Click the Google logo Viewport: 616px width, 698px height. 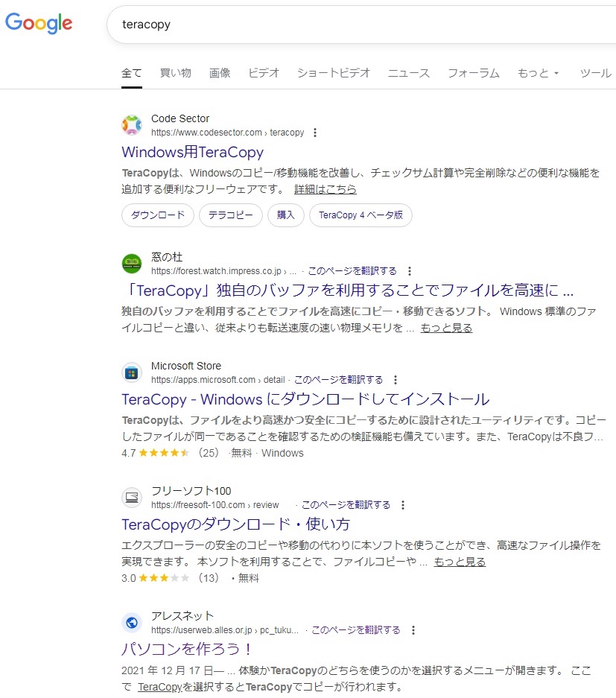click(x=39, y=24)
